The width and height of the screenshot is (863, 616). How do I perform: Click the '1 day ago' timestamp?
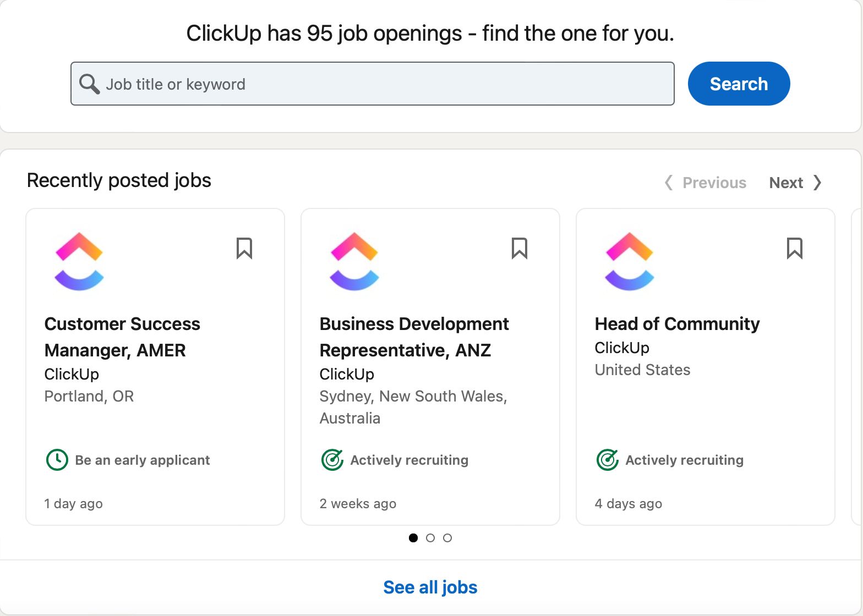point(73,504)
